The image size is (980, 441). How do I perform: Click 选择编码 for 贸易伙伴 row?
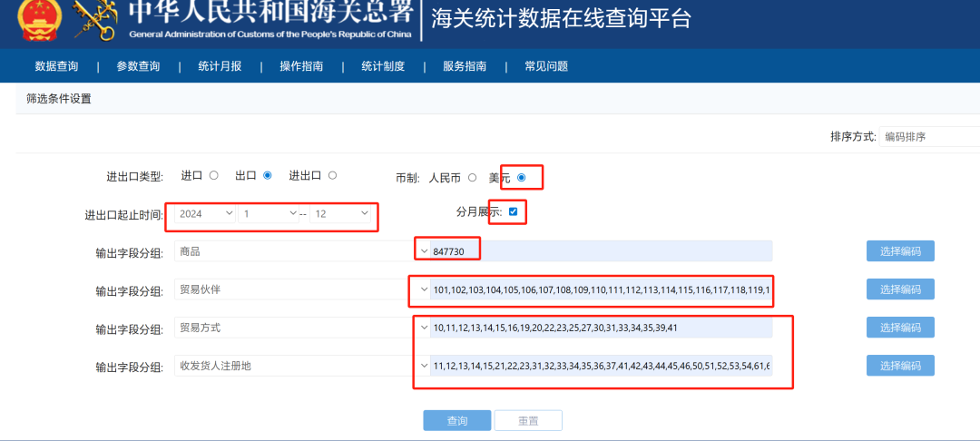tap(900, 289)
